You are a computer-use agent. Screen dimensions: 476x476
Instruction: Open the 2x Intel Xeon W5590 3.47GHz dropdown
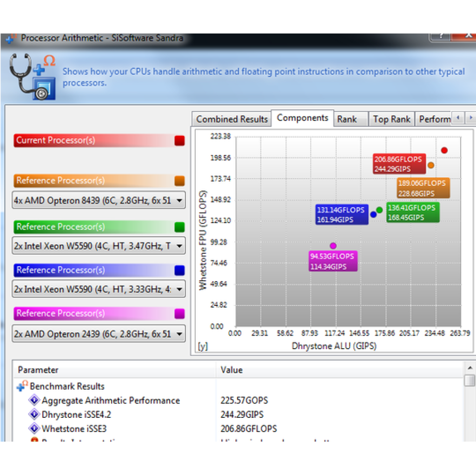point(99,246)
